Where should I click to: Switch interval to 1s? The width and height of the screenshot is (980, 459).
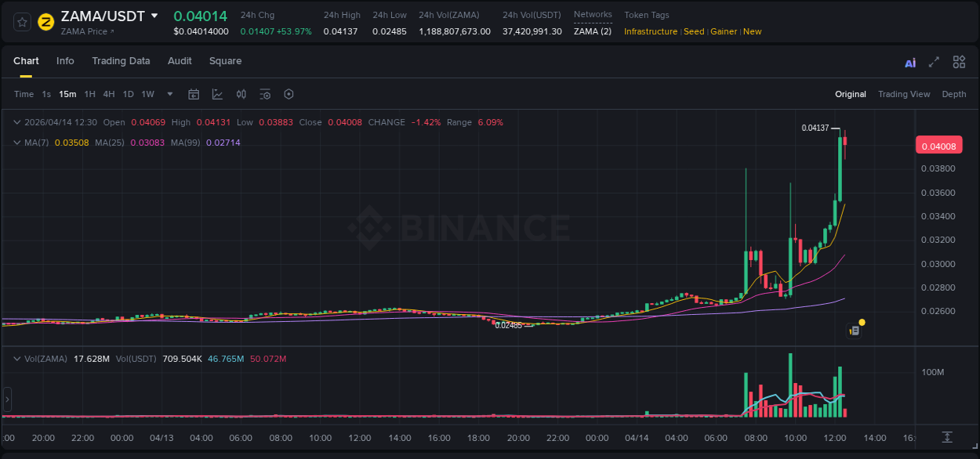click(45, 94)
